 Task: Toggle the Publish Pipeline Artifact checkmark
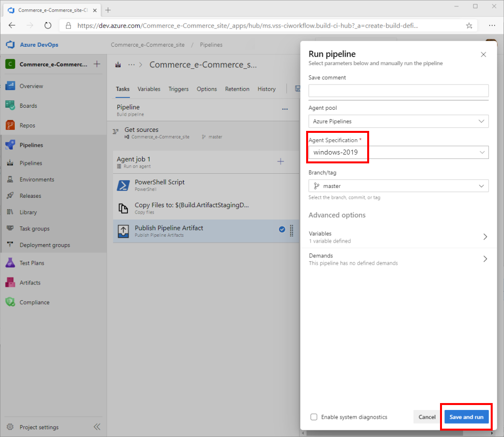[x=282, y=229]
